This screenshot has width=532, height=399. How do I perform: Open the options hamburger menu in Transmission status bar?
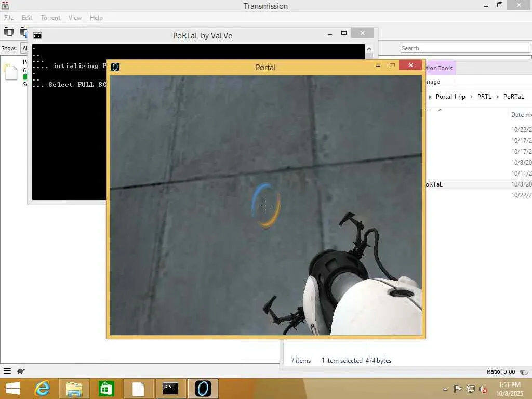point(7,371)
